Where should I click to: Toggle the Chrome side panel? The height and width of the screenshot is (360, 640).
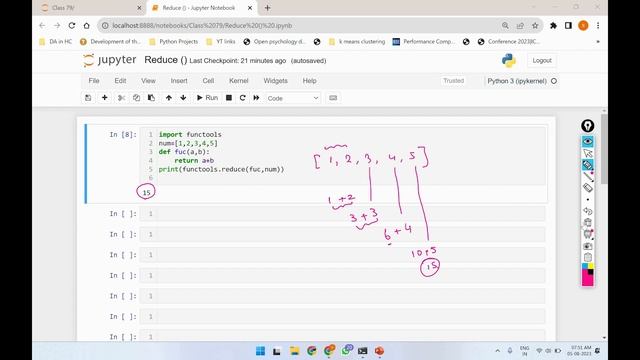(568, 25)
